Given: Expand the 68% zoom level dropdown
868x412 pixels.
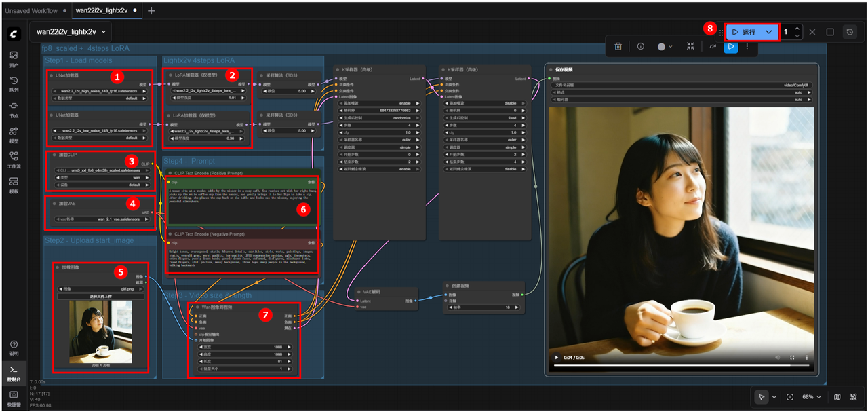Looking at the screenshot, I should [x=812, y=397].
